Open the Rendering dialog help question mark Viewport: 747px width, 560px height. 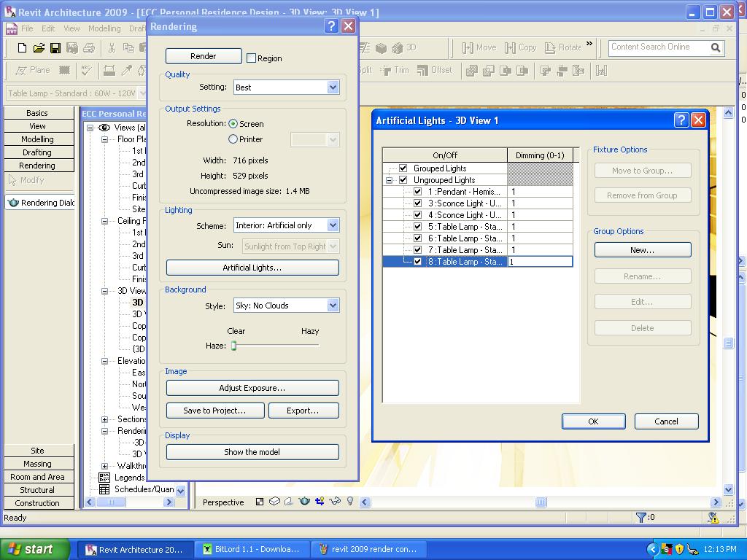(331, 26)
